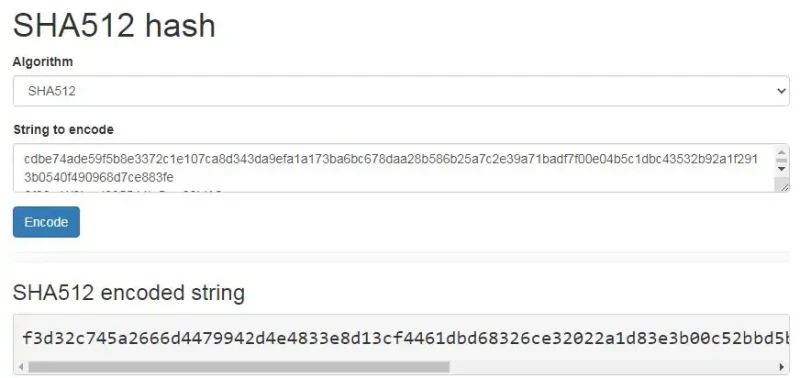
Task: Click the SHA512 encoded string heading
Action: [x=129, y=293]
